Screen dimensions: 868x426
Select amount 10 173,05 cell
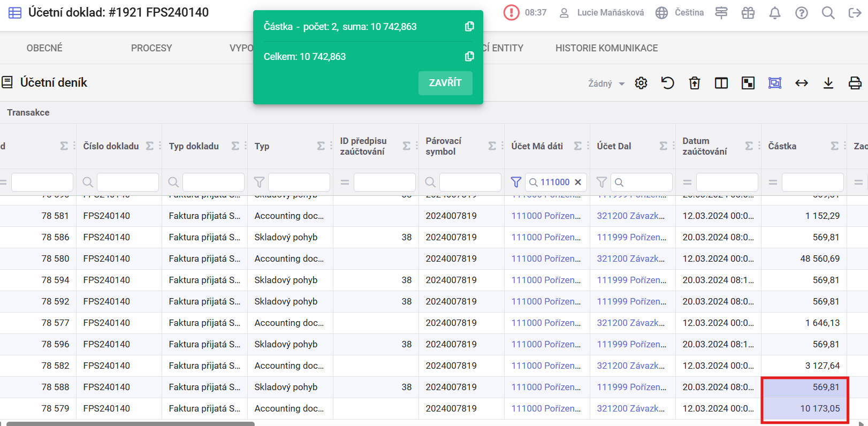click(804, 408)
